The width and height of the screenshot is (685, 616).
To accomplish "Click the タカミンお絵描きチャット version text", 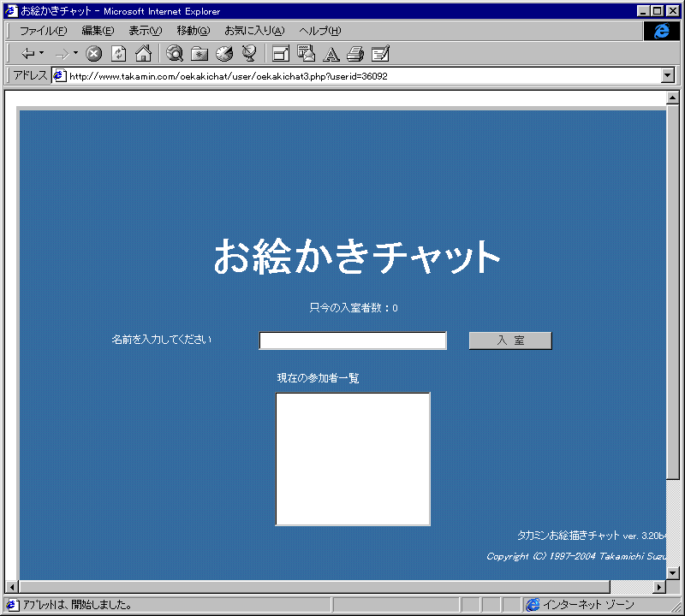I will pos(592,536).
